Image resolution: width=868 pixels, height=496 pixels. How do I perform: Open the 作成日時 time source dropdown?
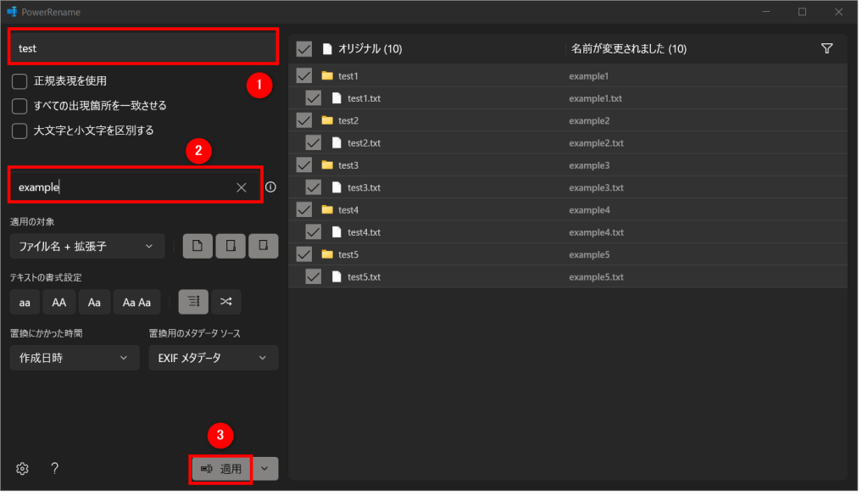click(74, 357)
